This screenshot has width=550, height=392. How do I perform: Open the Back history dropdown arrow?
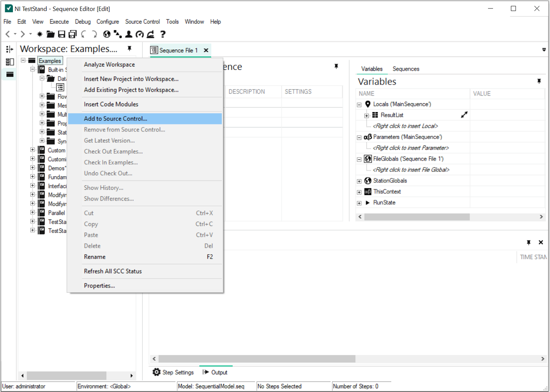(x=15, y=34)
